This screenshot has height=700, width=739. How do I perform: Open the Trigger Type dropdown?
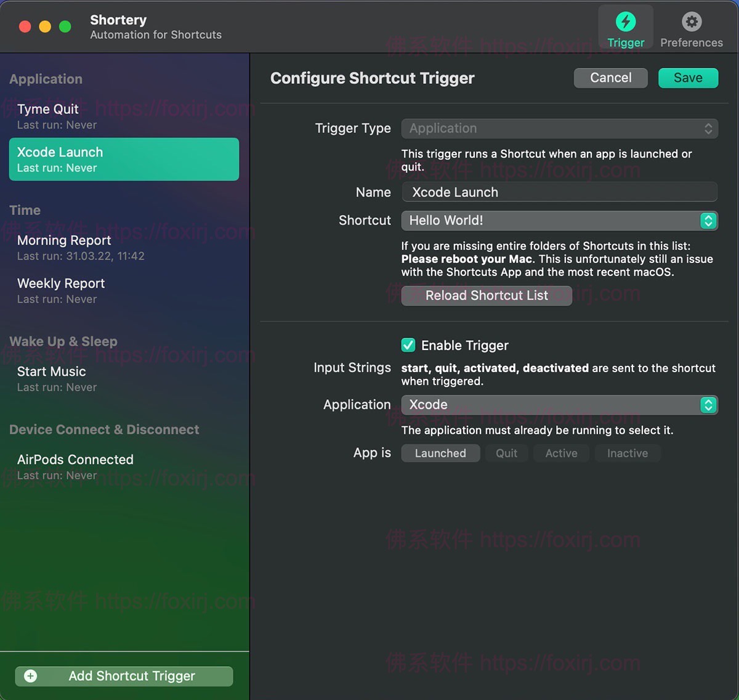click(x=559, y=128)
